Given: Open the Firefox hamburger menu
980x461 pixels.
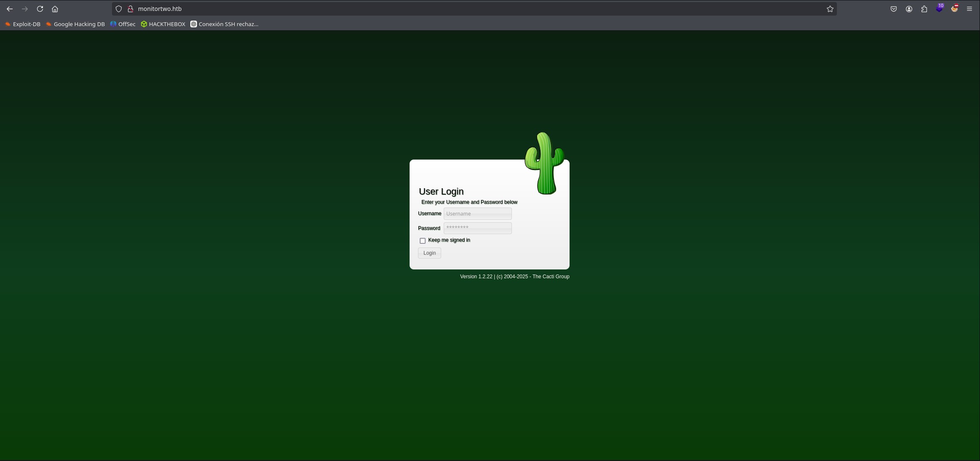Looking at the screenshot, I should (x=969, y=9).
